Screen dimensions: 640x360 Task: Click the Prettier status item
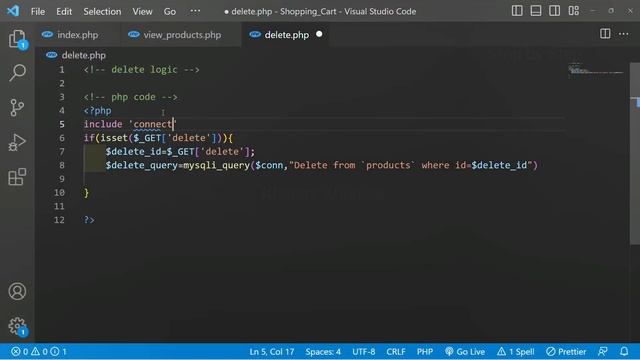(x=566, y=351)
